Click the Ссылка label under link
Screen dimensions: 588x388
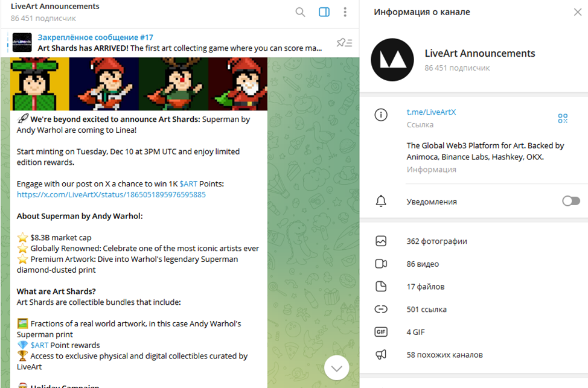click(420, 125)
